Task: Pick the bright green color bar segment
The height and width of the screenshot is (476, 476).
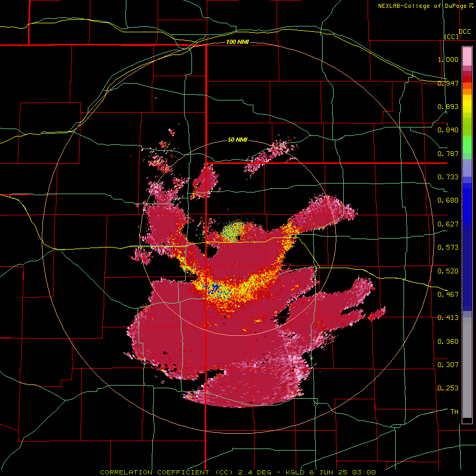Action: click(x=467, y=144)
